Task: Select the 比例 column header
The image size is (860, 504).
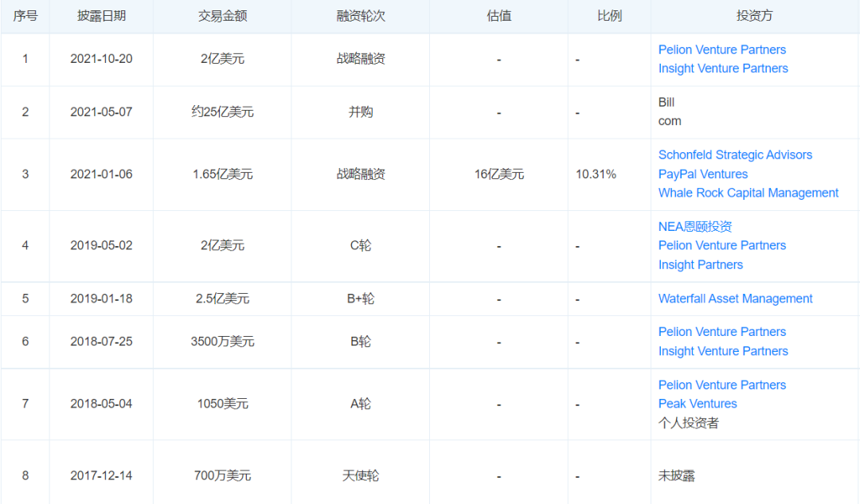Action: (609, 16)
